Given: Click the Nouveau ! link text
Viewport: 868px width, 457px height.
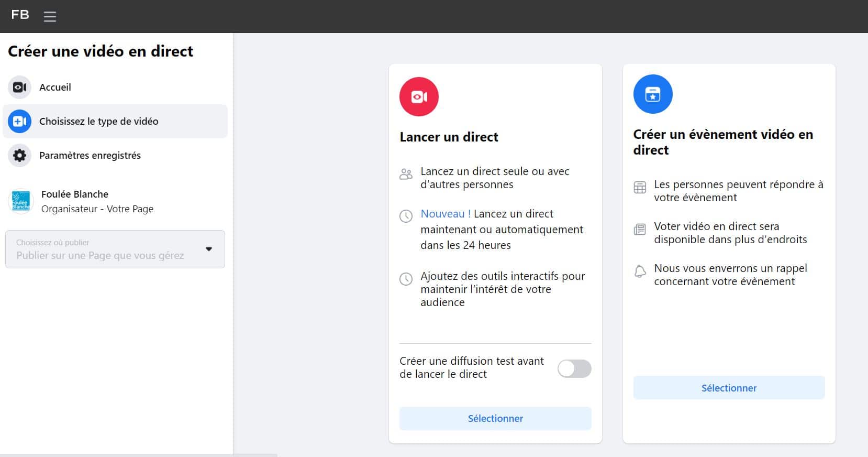Looking at the screenshot, I should pyautogui.click(x=445, y=214).
